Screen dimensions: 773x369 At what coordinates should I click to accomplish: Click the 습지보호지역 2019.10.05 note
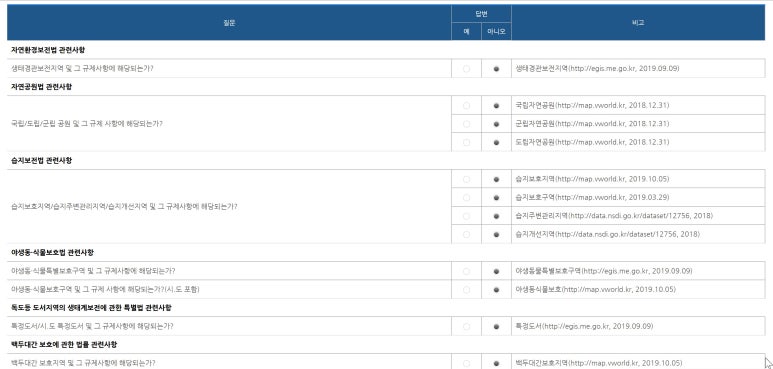click(592, 179)
